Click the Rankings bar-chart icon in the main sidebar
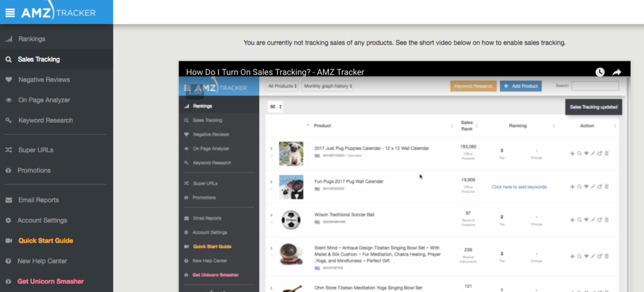The width and height of the screenshot is (644, 292). pyautogui.click(x=9, y=39)
